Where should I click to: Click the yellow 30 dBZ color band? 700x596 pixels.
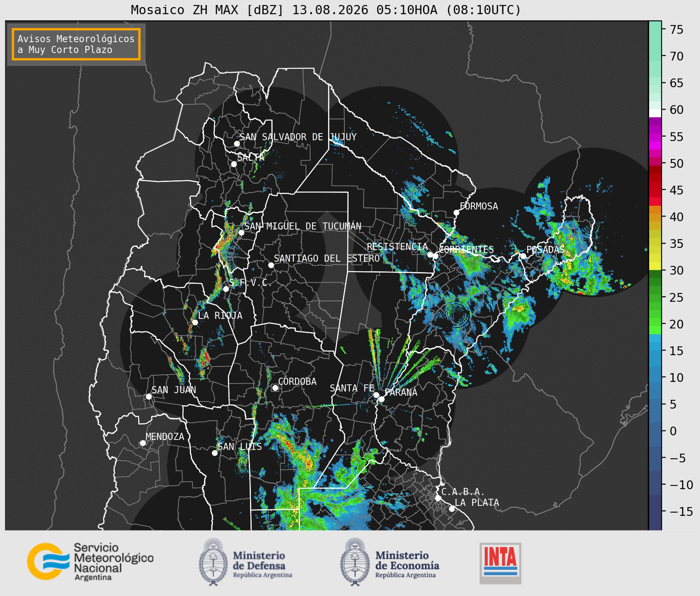(655, 266)
